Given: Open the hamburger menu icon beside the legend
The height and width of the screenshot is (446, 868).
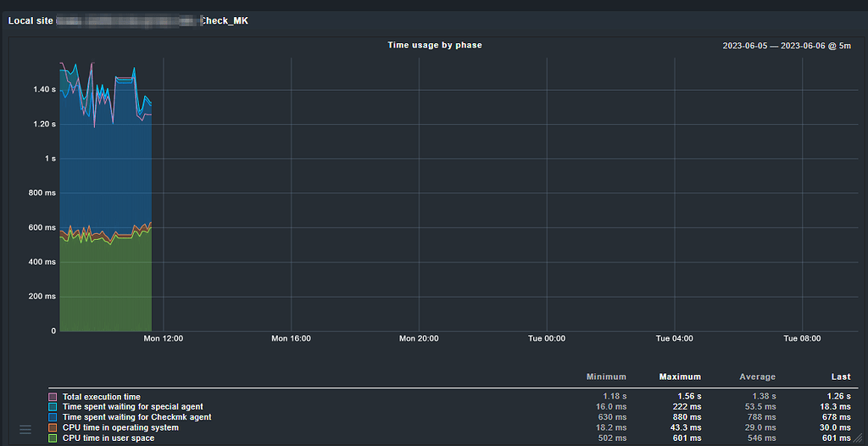Looking at the screenshot, I should click(25, 429).
